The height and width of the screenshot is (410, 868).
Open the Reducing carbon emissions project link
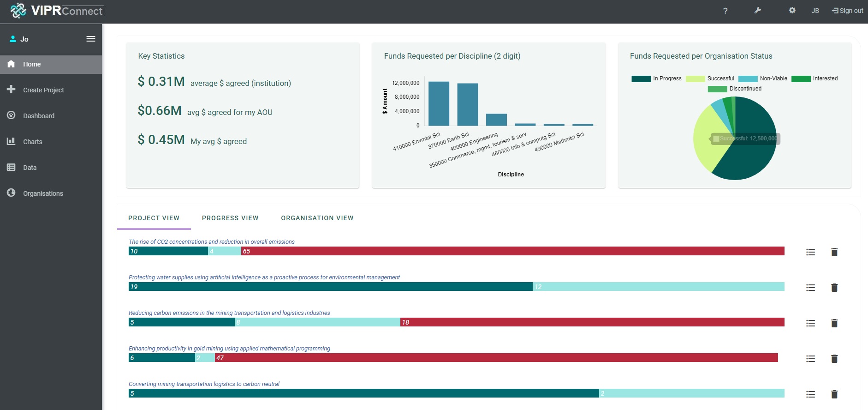point(229,313)
